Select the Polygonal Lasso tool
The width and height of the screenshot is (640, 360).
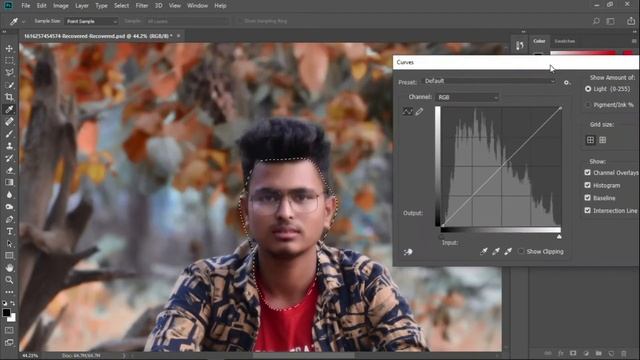(x=9, y=73)
